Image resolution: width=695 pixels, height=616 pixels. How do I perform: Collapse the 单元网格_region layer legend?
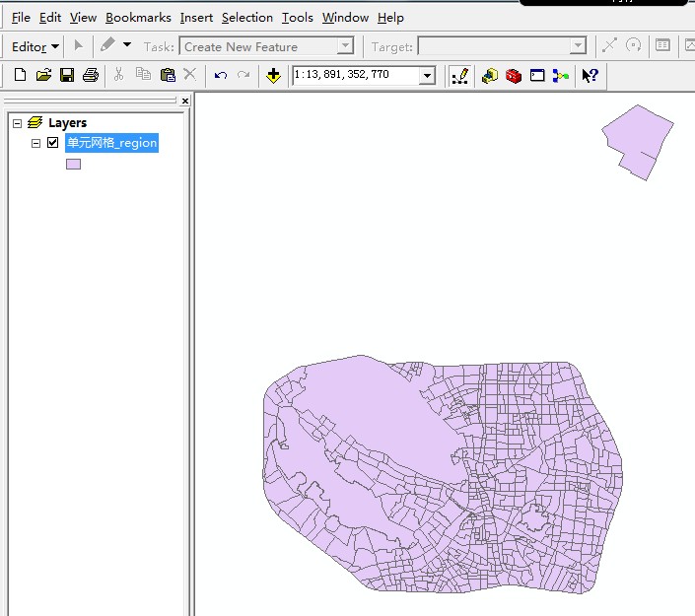click(36, 143)
